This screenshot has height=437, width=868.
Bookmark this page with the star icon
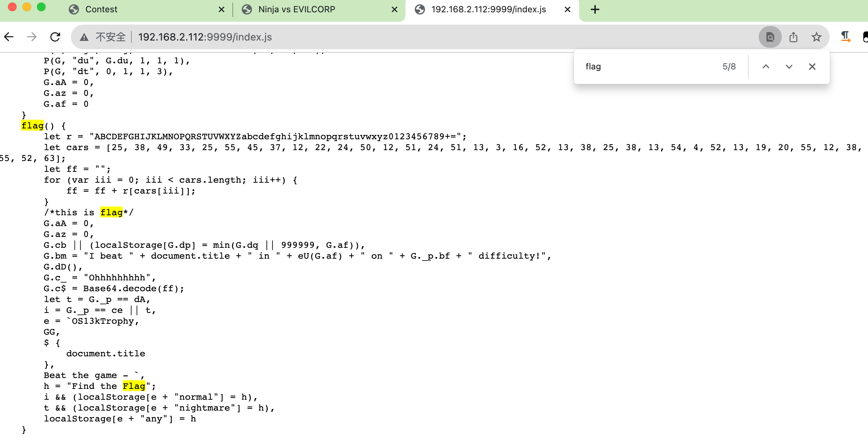[x=816, y=37]
